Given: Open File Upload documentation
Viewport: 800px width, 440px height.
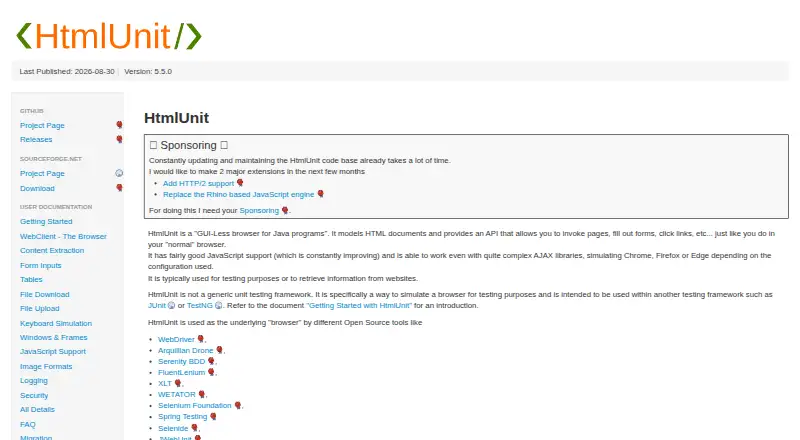Looking at the screenshot, I should pos(39,309).
